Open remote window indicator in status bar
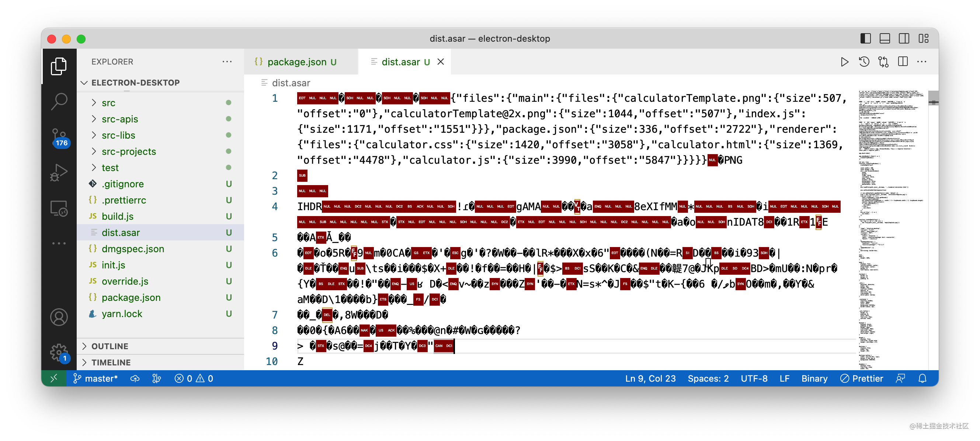 click(x=54, y=378)
